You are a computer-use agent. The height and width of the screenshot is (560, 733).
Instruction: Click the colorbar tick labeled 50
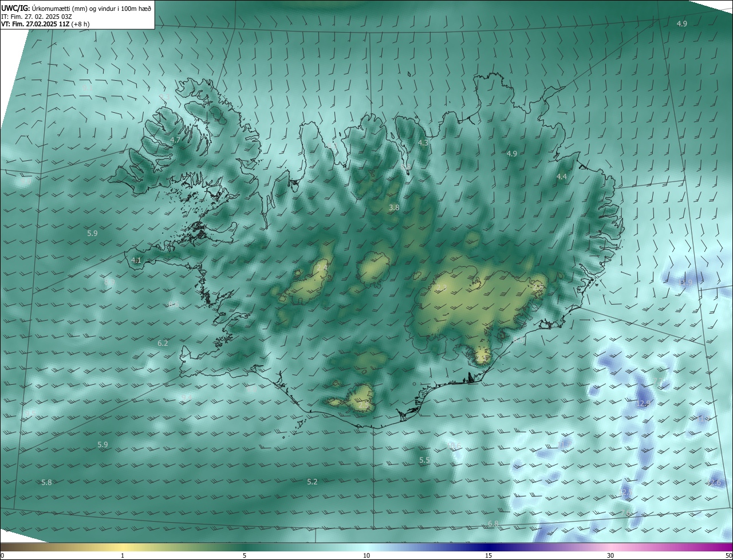[728, 555]
